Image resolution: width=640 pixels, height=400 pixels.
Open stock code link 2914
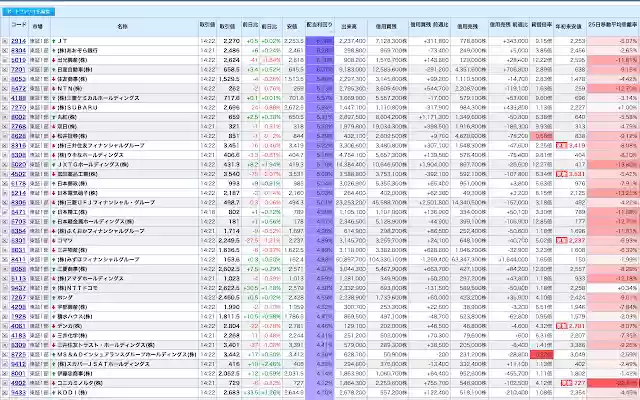point(18,41)
